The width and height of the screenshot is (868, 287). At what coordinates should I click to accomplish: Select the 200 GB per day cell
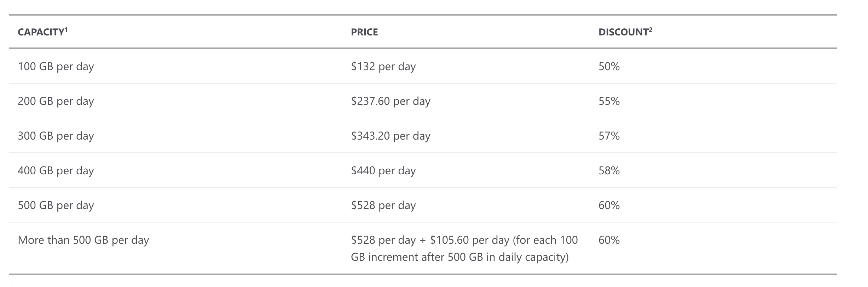pos(56,101)
